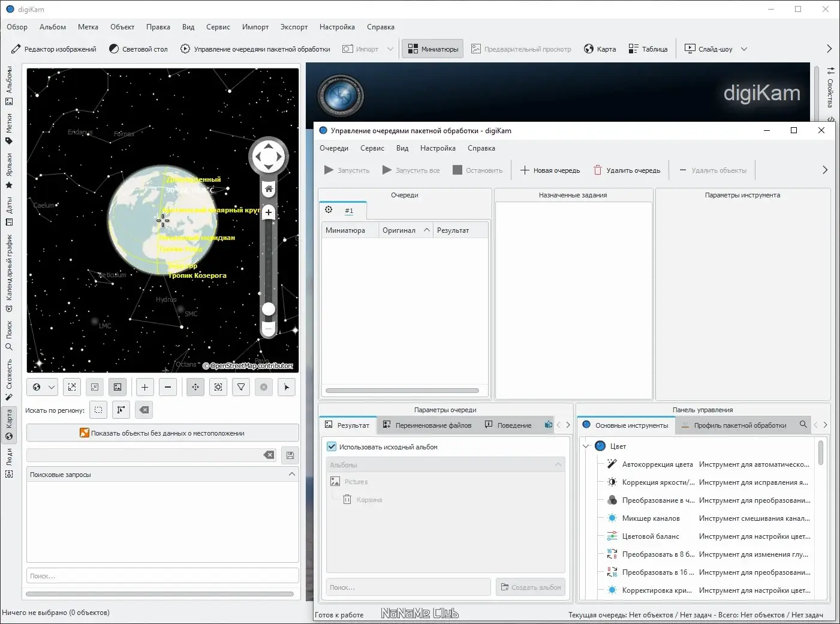The width and height of the screenshot is (840, 624).
Task: Toggle Использовать исходный альбом checkbox
Action: [x=332, y=447]
